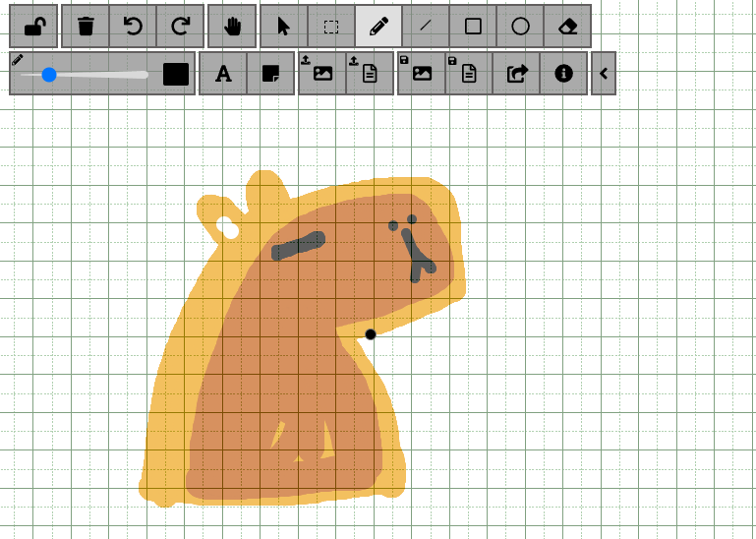756x539 pixels.
Task: Select the hand pan tool
Action: [x=232, y=27]
